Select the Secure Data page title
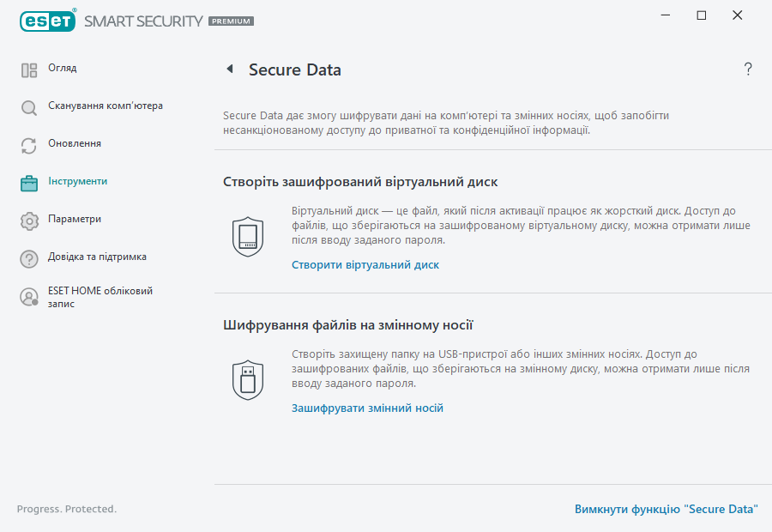 click(296, 70)
